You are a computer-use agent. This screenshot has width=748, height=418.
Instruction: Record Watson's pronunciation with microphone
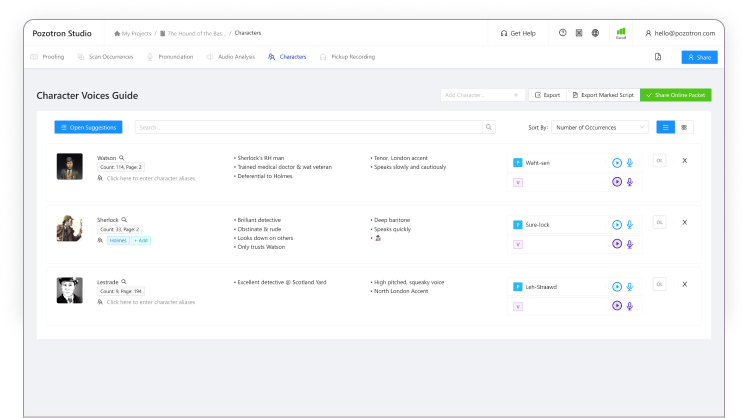click(630, 163)
